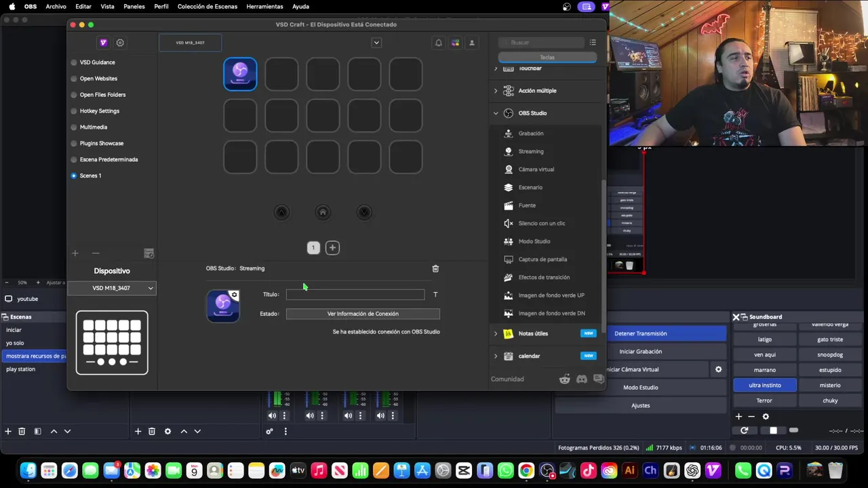Open the Colección de Escenas menu
The width and height of the screenshot is (868, 488).
[208, 6]
